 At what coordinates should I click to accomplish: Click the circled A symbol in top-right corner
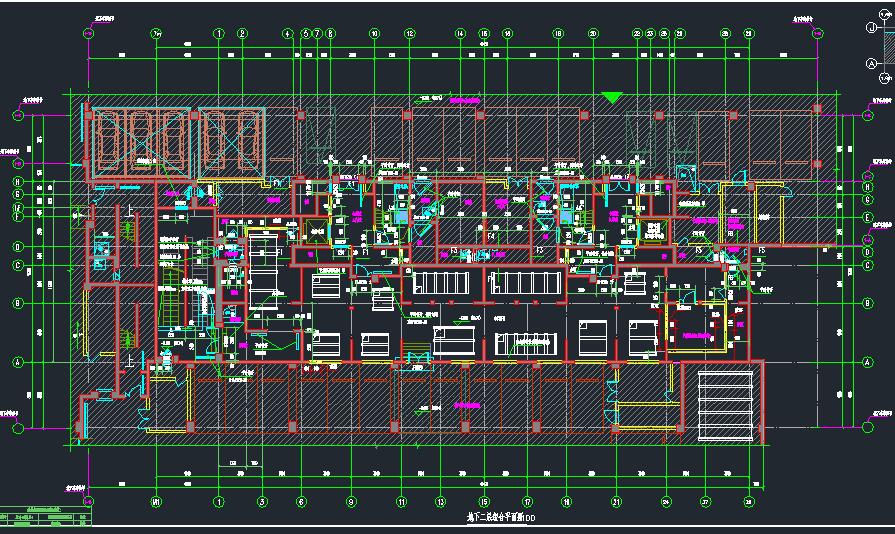coord(871,64)
